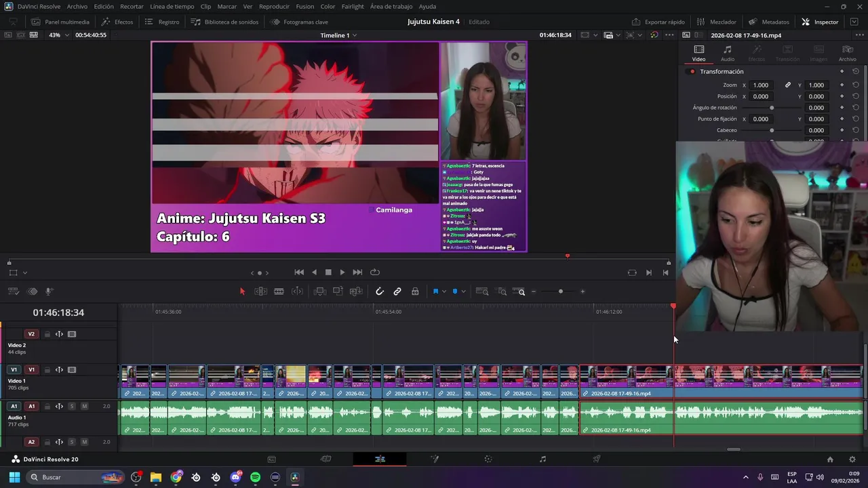Image resolution: width=868 pixels, height=488 pixels.
Task: Solo the Audio 1 track
Action: [x=72, y=407]
